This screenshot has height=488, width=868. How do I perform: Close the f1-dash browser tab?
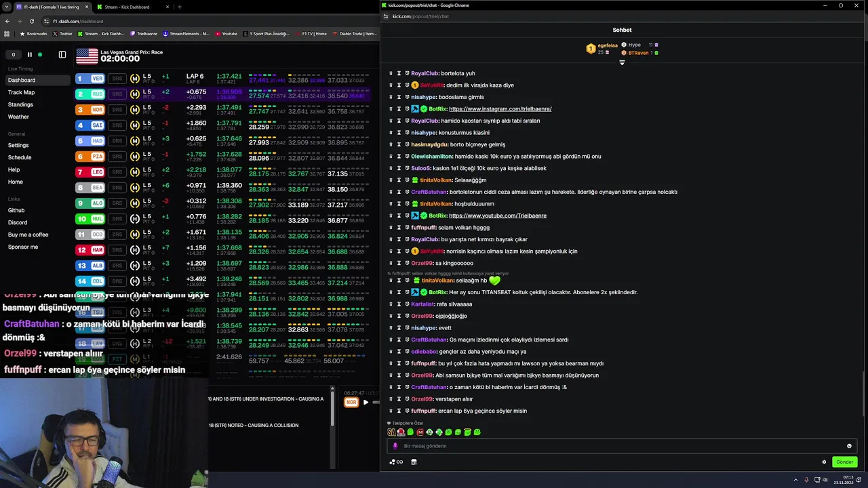click(87, 7)
